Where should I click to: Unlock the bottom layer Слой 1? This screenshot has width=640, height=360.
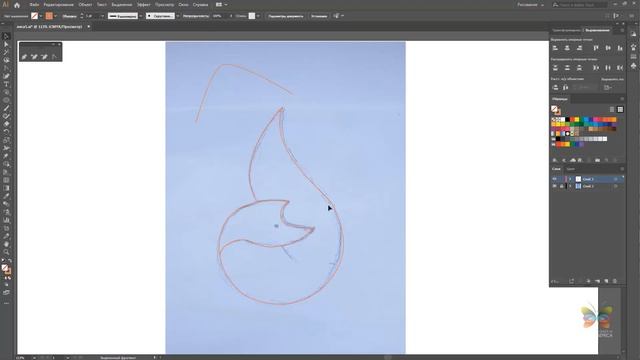tap(561, 186)
